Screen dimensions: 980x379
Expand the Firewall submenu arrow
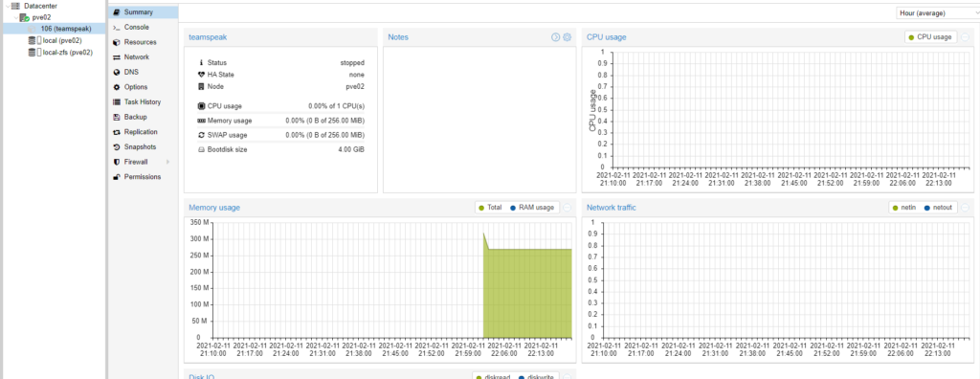pyautogui.click(x=167, y=162)
